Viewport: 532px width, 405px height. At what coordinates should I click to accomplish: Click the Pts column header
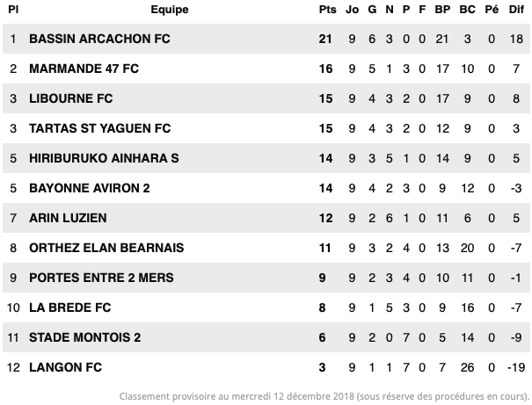pyautogui.click(x=327, y=10)
